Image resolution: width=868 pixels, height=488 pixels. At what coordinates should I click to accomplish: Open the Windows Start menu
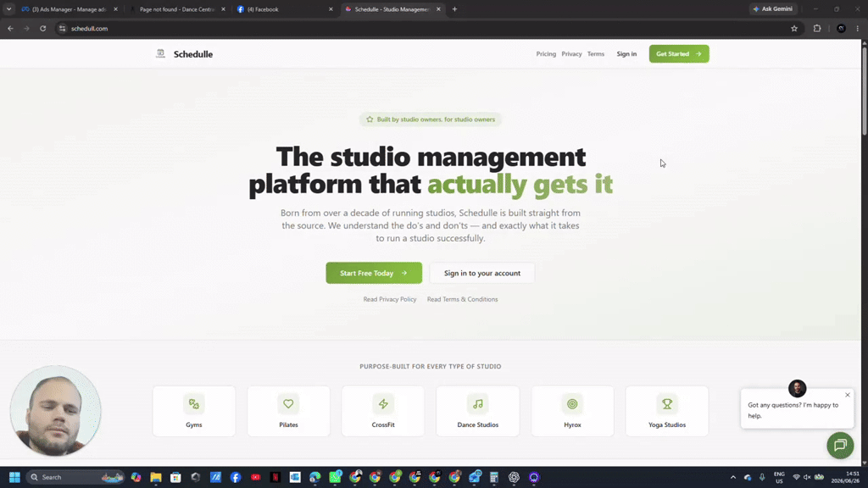[14, 477]
